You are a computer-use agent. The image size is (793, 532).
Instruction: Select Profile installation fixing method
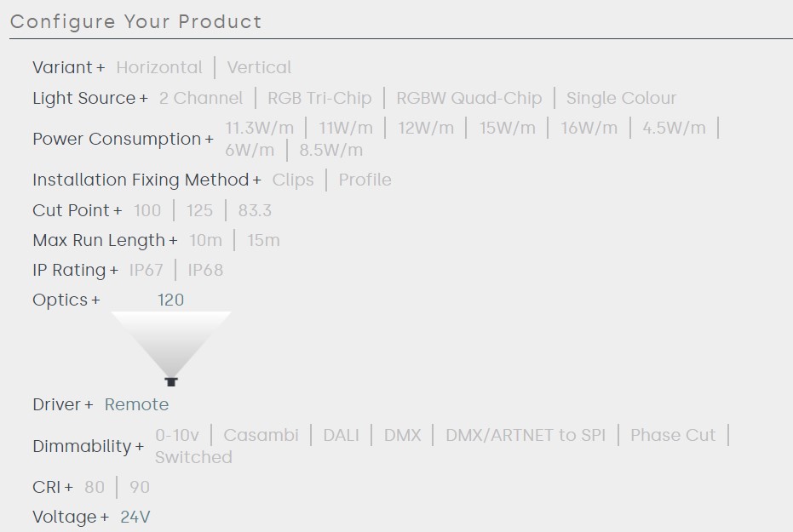point(365,180)
